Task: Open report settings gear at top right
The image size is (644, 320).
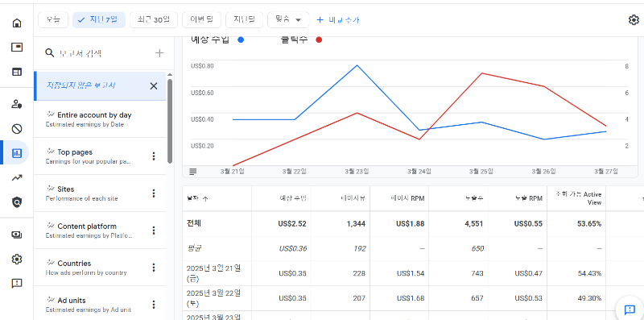Action: [x=634, y=19]
